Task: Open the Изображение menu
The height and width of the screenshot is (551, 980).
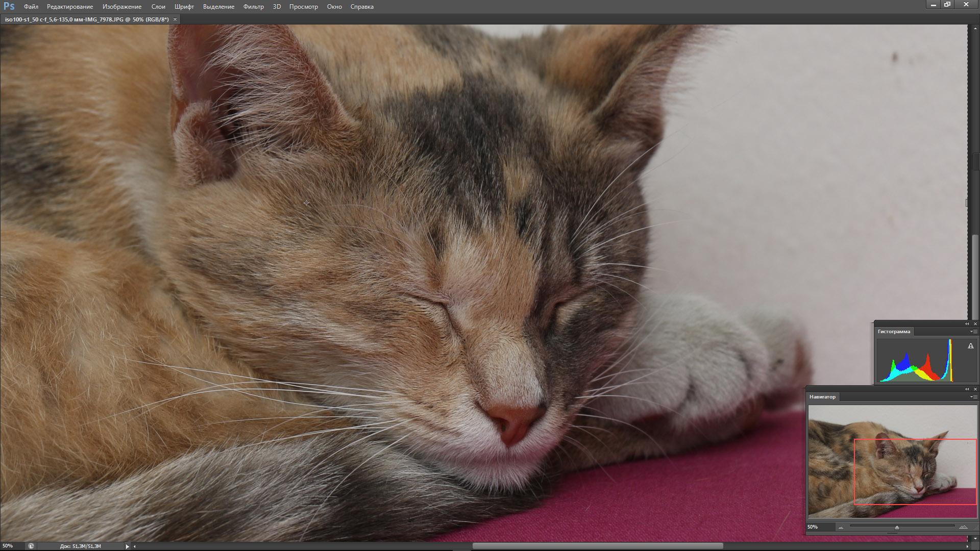Action: click(x=121, y=7)
